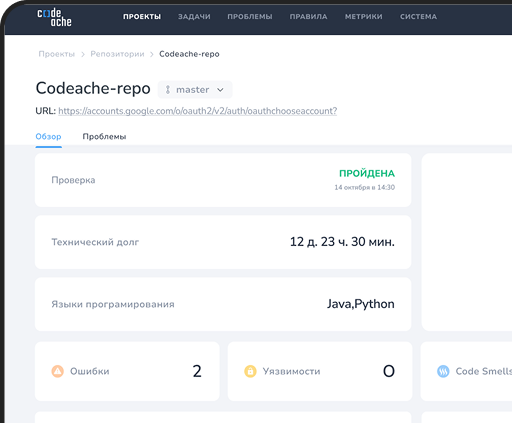
Task: Switch to the Обзор tab
Action: pyautogui.click(x=49, y=137)
